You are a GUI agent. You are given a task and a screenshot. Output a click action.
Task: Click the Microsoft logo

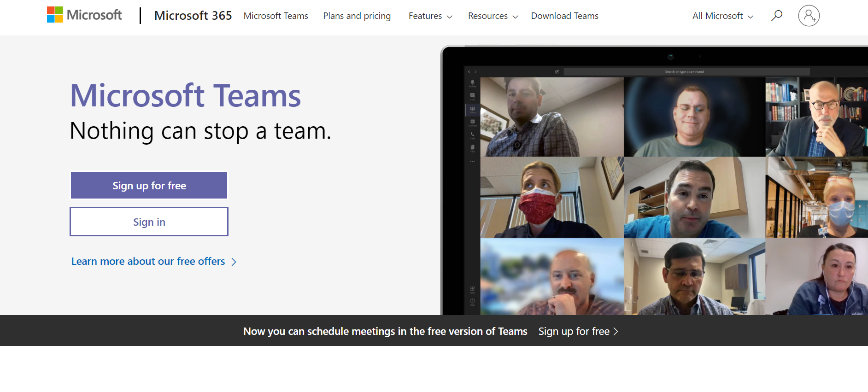tap(84, 15)
